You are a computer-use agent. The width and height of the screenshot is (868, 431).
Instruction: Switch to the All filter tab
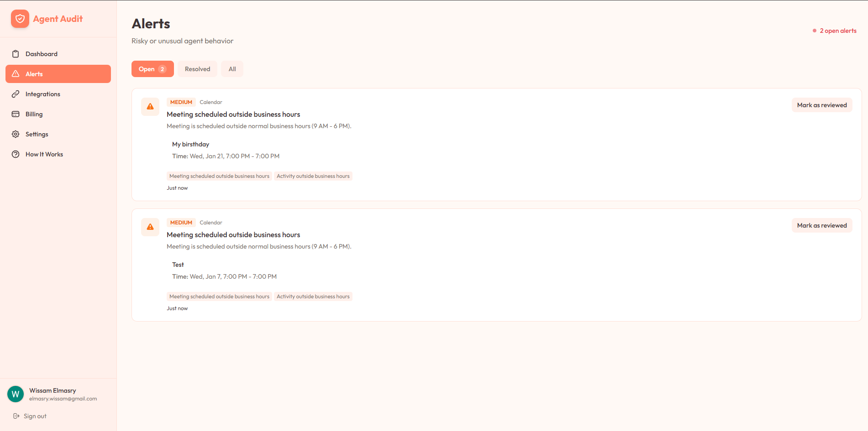pyautogui.click(x=232, y=68)
